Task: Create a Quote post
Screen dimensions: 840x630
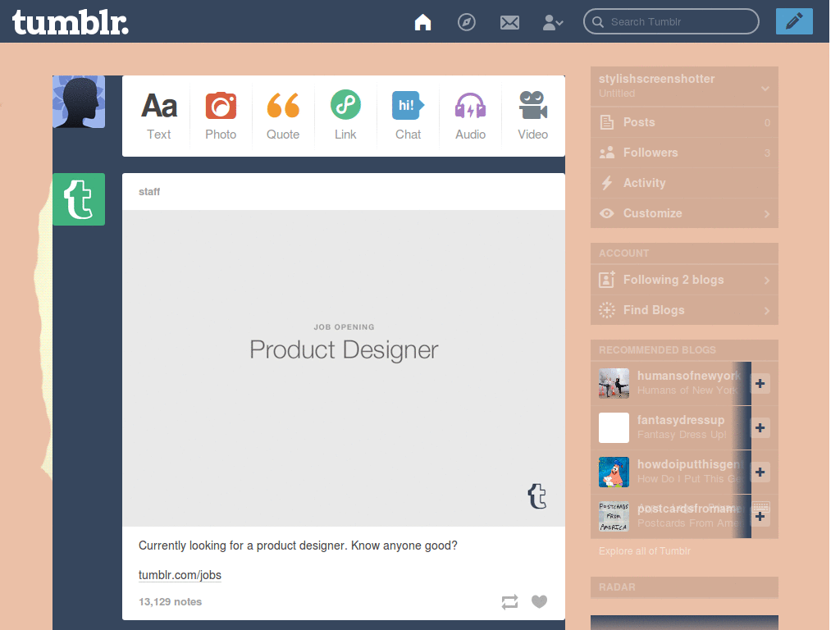Action: pyautogui.click(x=283, y=116)
